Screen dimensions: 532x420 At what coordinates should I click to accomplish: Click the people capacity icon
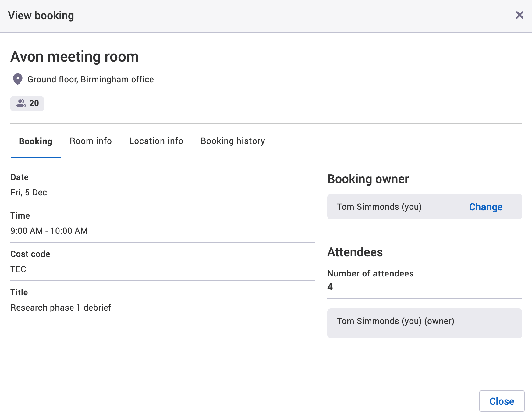pyautogui.click(x=21, y=103)
